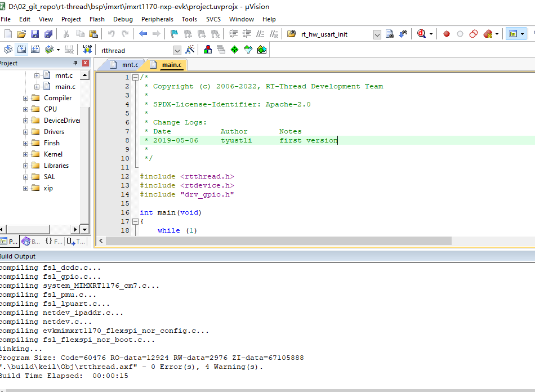Click the Save All toolbar icon
Screen dimensions: 535x392
click(48, 34)
